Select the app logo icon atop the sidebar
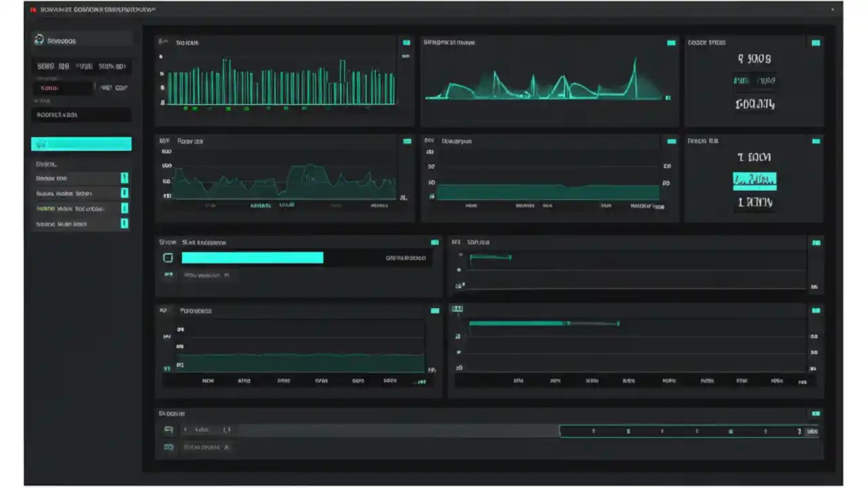This screenshot has width=868, height=488. click(x=39, y=39)
